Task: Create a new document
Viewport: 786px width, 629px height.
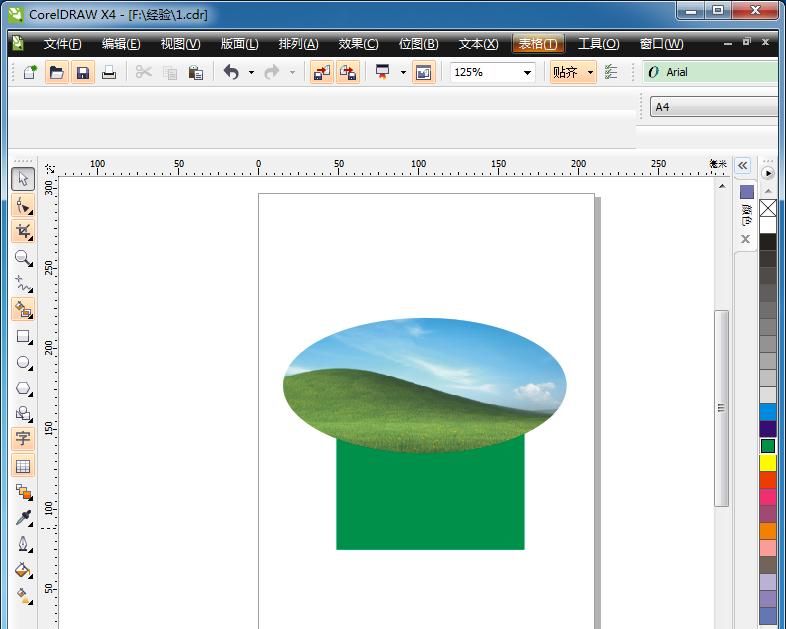Action: tap(31, 73)
